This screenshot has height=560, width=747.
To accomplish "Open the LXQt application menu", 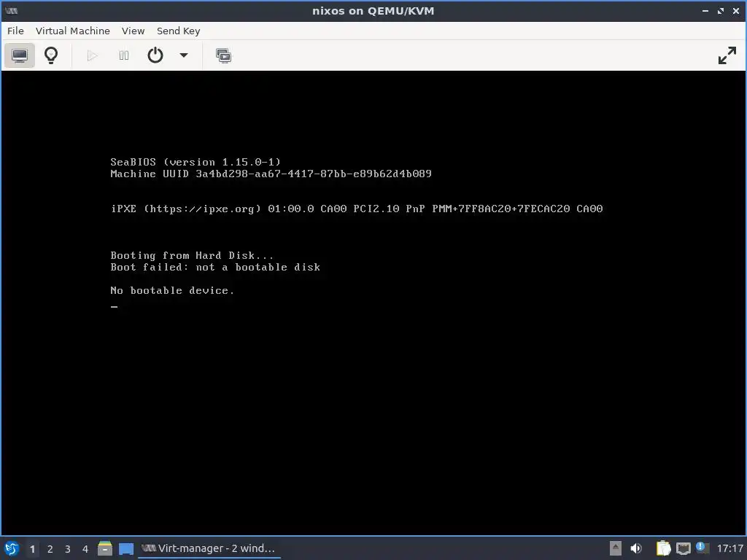I will coord(12,548).
